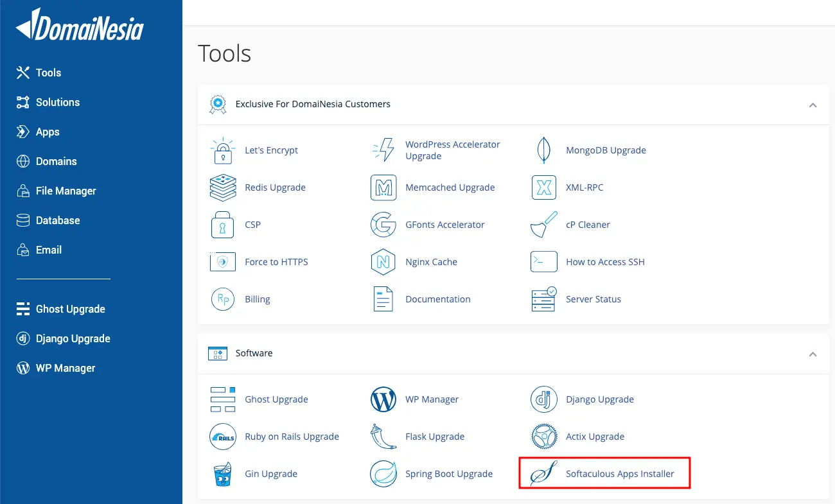The height and width of the screenshot is (504, 835).
Task: Click the Ghost Upgrade blocks icon in Software
Action: (x=223, y=399)
